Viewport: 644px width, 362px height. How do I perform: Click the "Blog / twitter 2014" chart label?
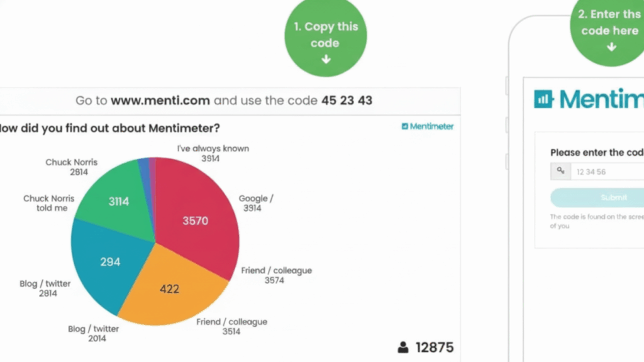point(93,333)
